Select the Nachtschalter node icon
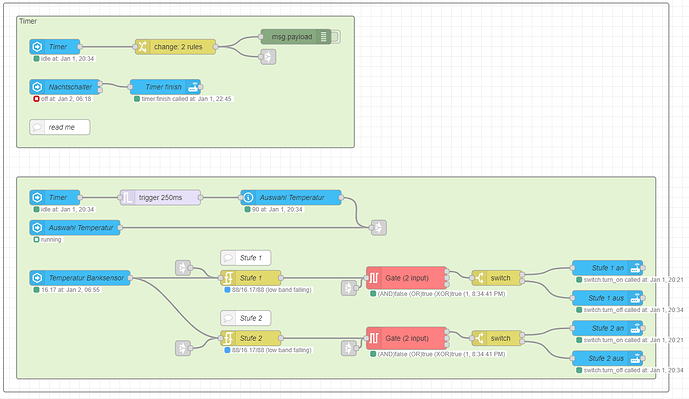This screenshot has width=689, height=399. pyautogui.click(x=37, y=87)
